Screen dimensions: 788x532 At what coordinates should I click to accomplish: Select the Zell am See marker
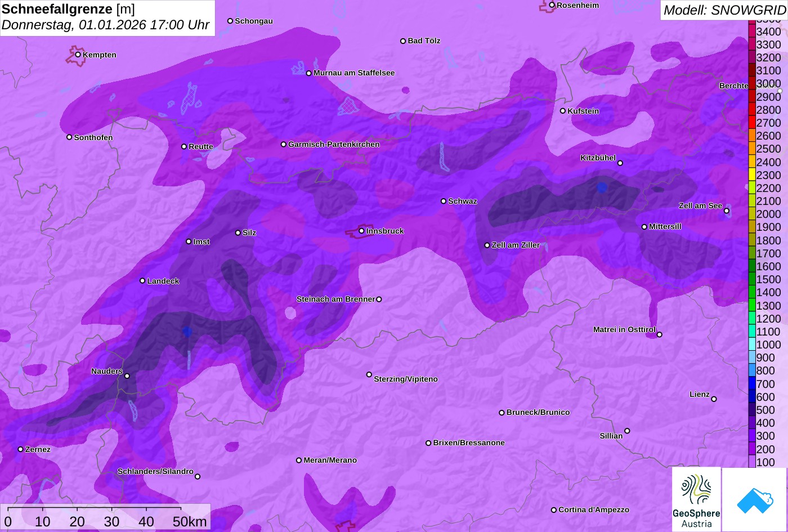coord(727,211)
